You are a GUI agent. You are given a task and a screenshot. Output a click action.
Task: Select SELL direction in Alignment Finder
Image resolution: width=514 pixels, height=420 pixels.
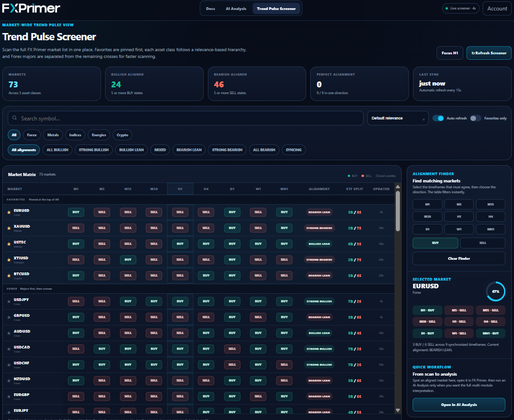click(x=483, y=243)
